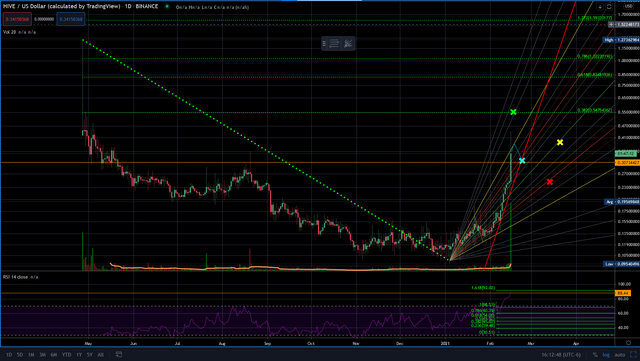Set the range to 5Y
Image resolution: width=640 pixels, height=361 pixels.
[89, 355]
